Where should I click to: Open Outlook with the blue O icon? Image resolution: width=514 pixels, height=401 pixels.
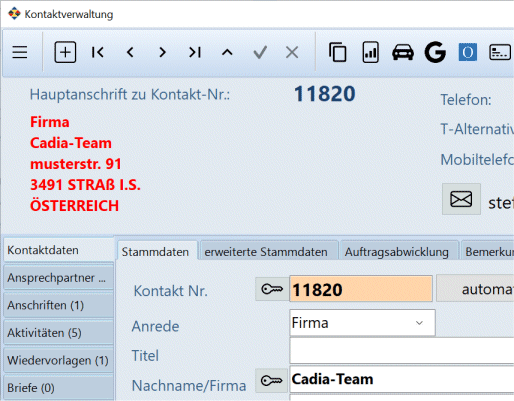pyautogui.click(x=468, y=52)
